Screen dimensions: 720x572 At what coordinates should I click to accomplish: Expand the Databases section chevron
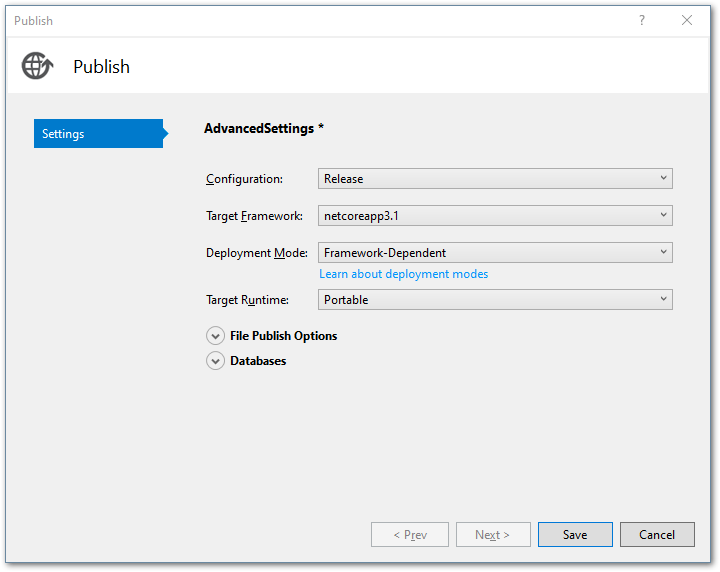click(215, 361)
